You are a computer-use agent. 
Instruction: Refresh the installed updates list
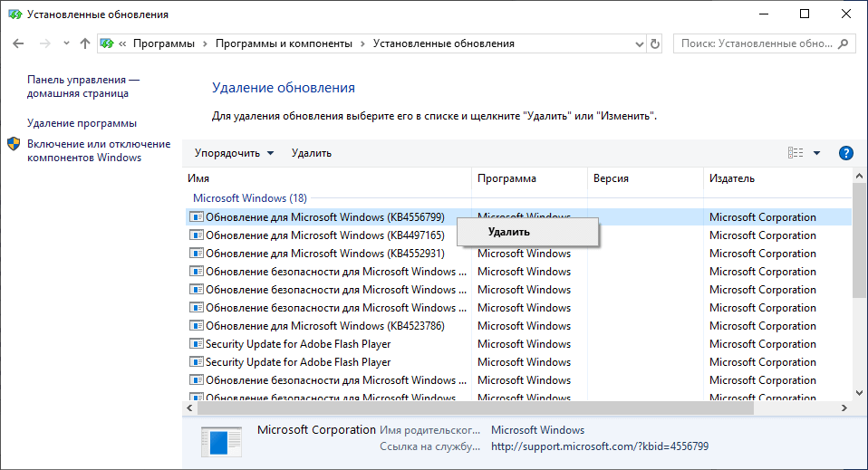655,43
